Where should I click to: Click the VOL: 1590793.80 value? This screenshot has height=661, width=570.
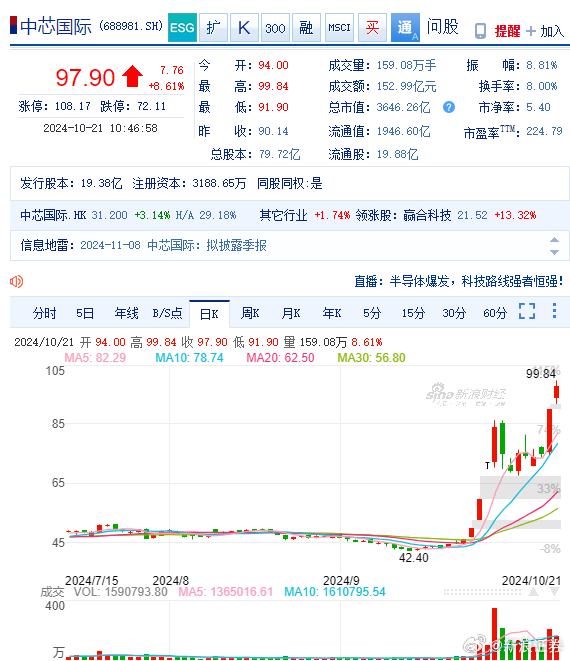click(121, 592)
